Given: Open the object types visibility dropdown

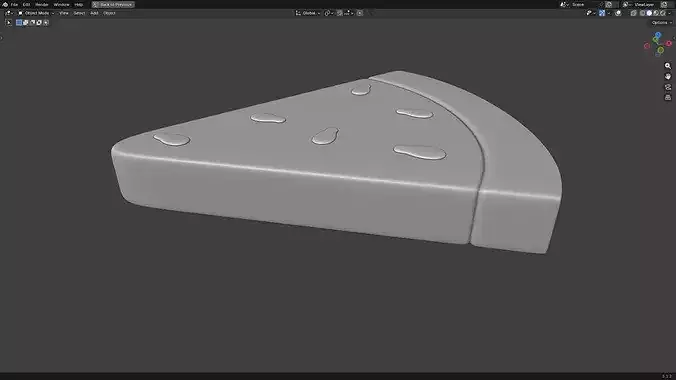Looking at the screenshot, I should [x=591, y=13].
